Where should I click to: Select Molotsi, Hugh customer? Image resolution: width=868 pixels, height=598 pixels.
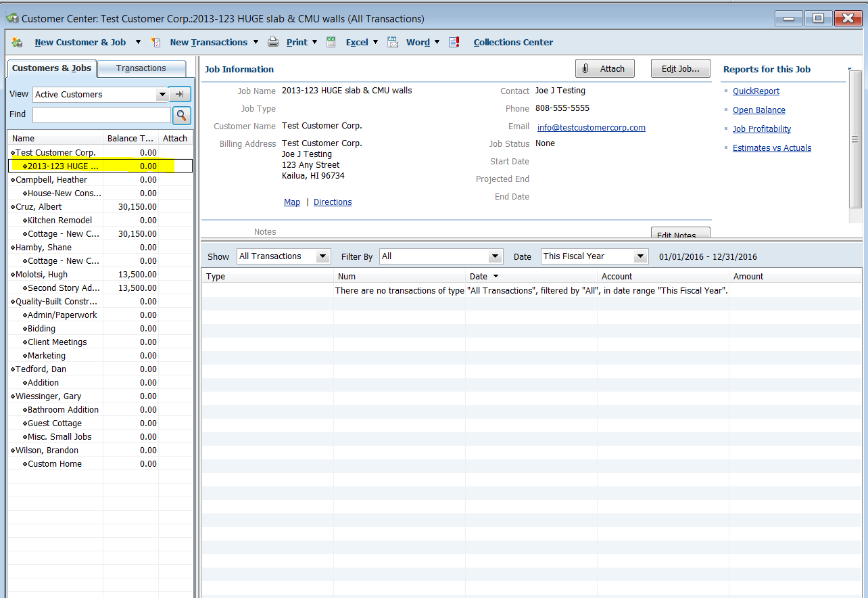pos(41,275)
